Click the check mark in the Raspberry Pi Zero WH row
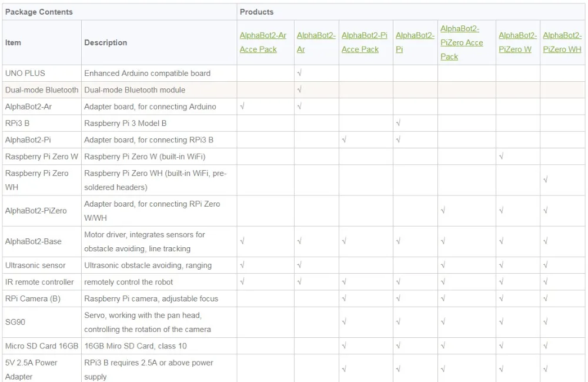This screenshot has width=588, height=382. 546,180
